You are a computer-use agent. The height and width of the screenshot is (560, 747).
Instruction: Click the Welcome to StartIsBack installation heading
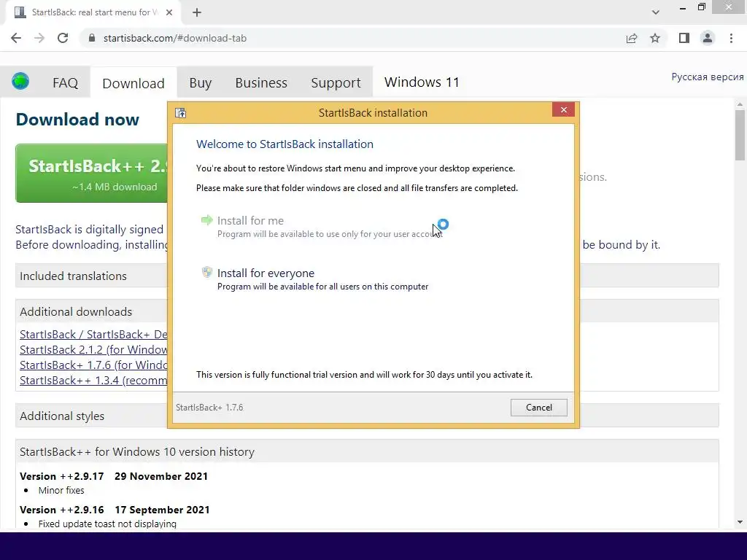pyautogui.click(x=285, y=144)
